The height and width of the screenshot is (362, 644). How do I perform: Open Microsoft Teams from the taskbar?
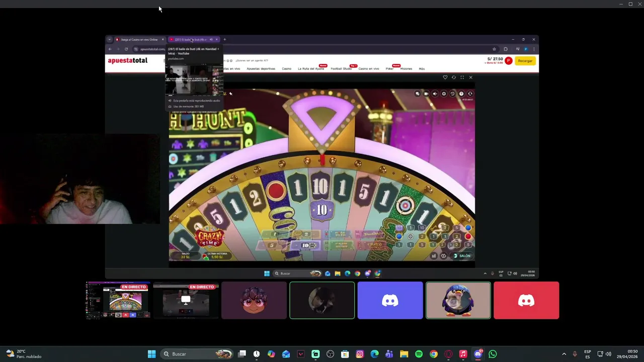389,354
